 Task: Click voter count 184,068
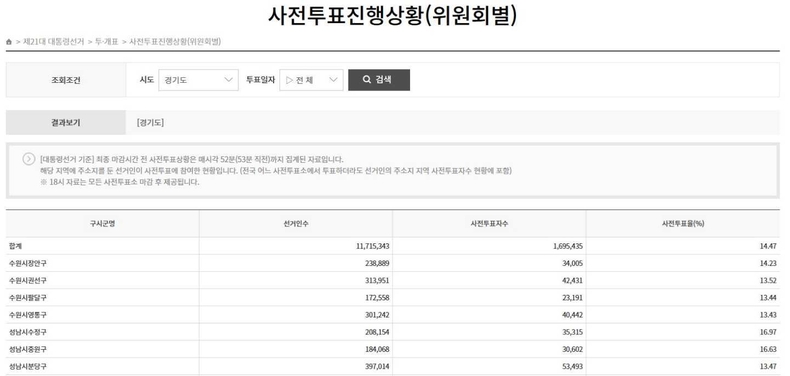point(377,349)
